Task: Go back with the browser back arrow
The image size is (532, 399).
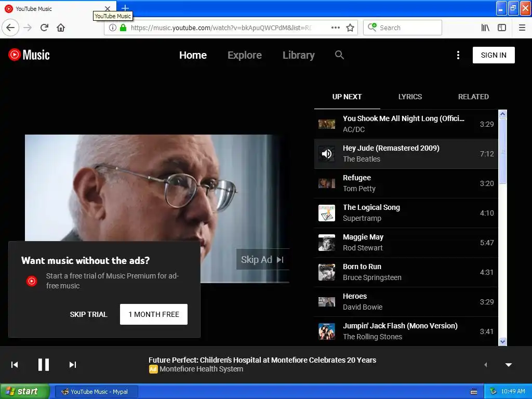Action: (x=10, y=28)
